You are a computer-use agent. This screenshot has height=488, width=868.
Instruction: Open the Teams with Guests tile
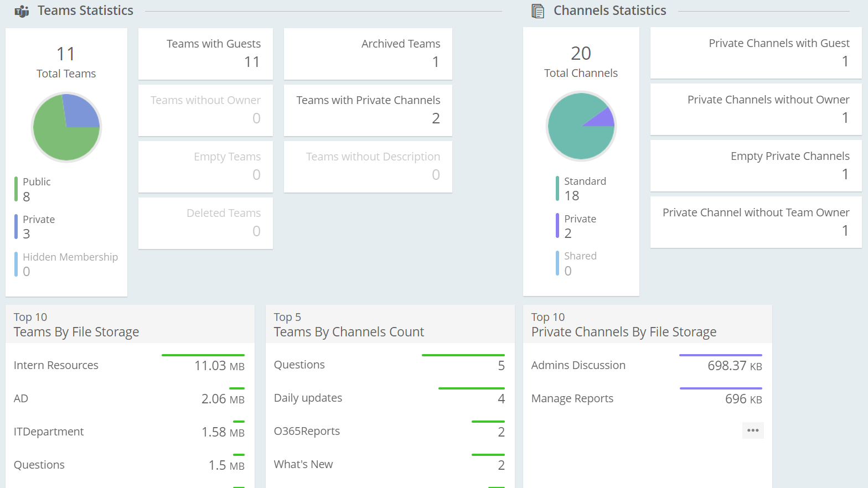205,54
